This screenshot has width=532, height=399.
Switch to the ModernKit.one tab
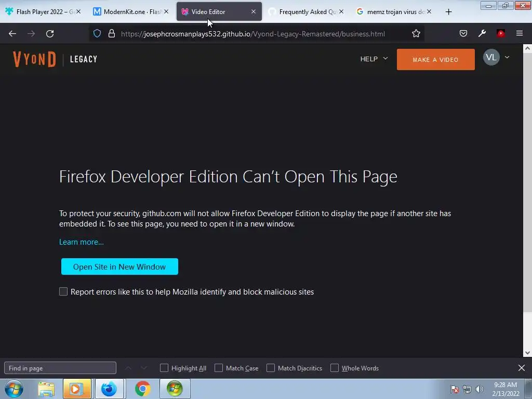point(130,11)
